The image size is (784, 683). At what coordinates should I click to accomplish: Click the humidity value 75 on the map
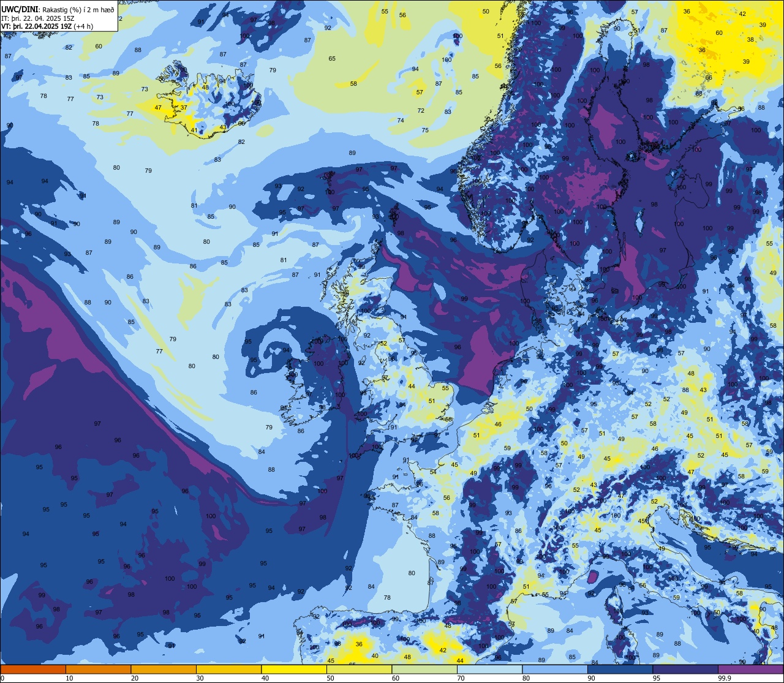(x=425, y=130)
